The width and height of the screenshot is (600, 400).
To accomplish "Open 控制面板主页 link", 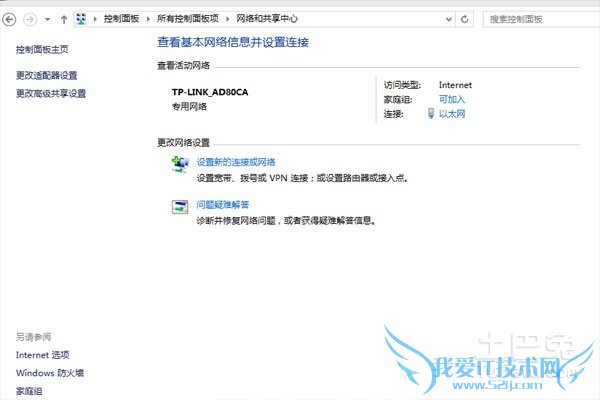I will coord(42,49).
